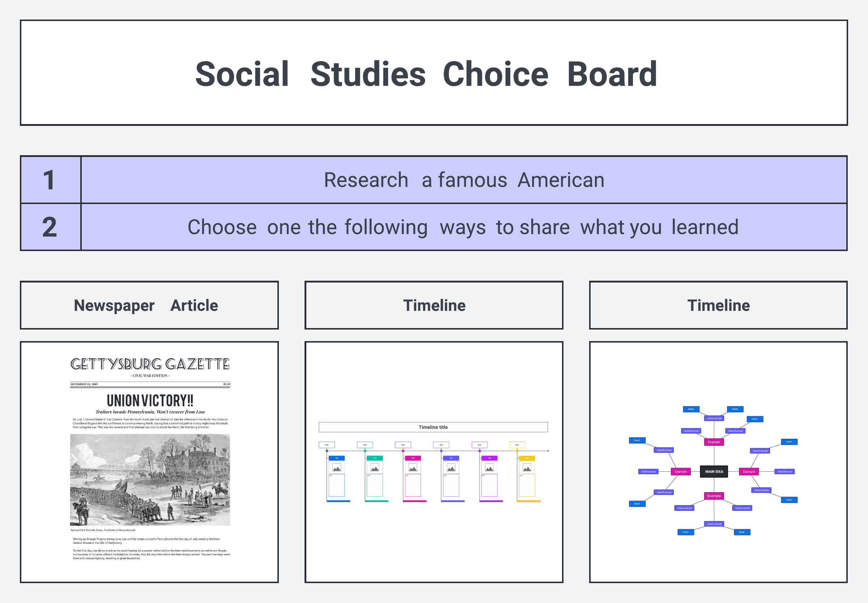Select the Example node left of MAIN IDEA

pos(681,472)
